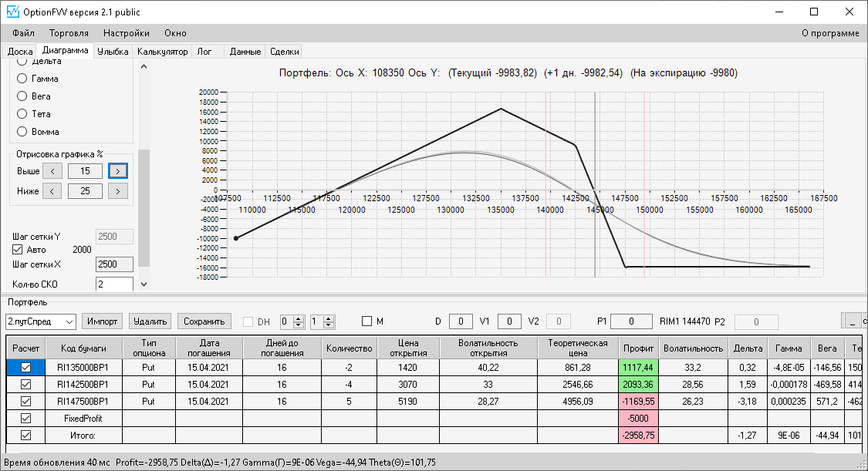The image size is (868, 471).
Task: Click the Импорт button
Action: tap(103, 321)
